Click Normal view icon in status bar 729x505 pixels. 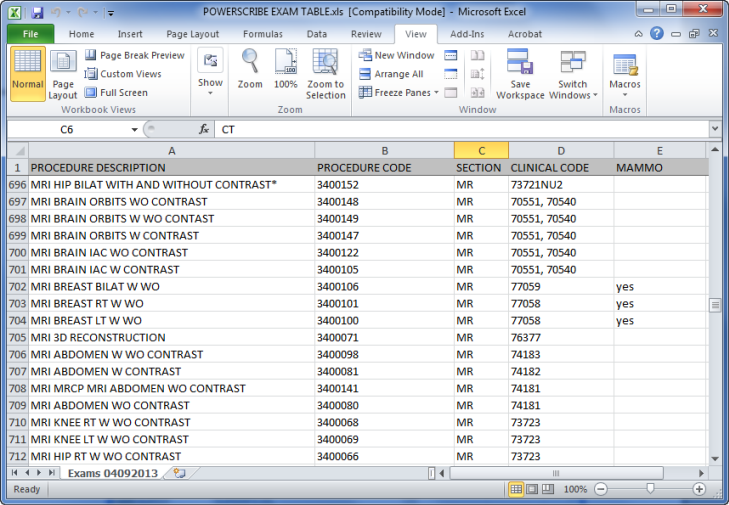point(516,489)
